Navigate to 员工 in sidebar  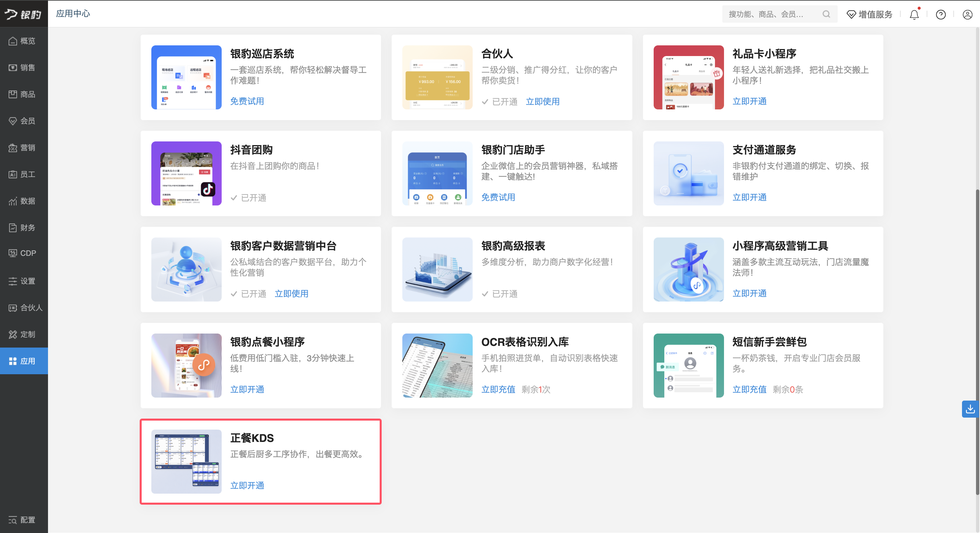point(24,174)
